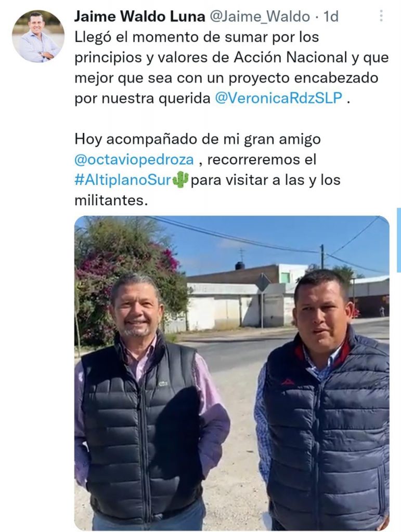The height and width of the screenshot is (532, 401).
Task: Click the red logo on blue vest
Action: point(288,382)
